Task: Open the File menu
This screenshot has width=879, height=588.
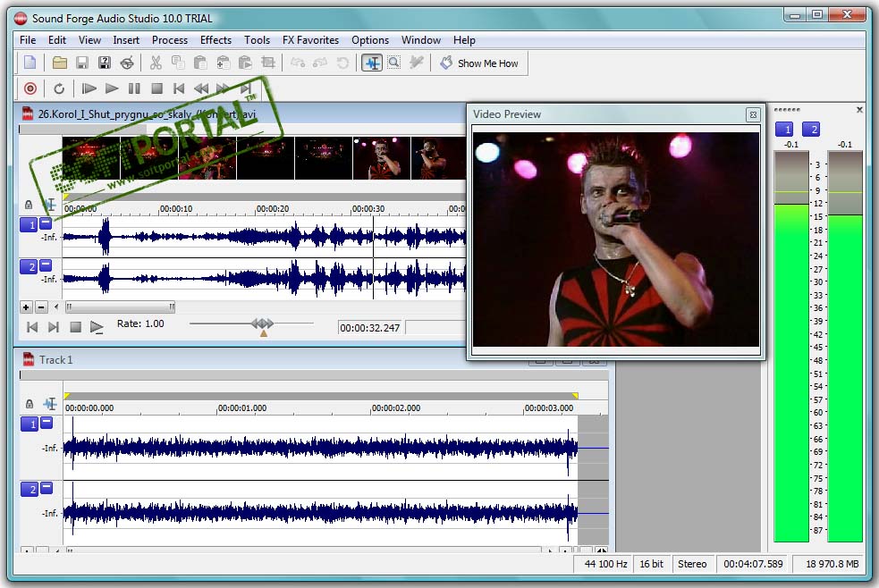Action: [x=28, y=40]
